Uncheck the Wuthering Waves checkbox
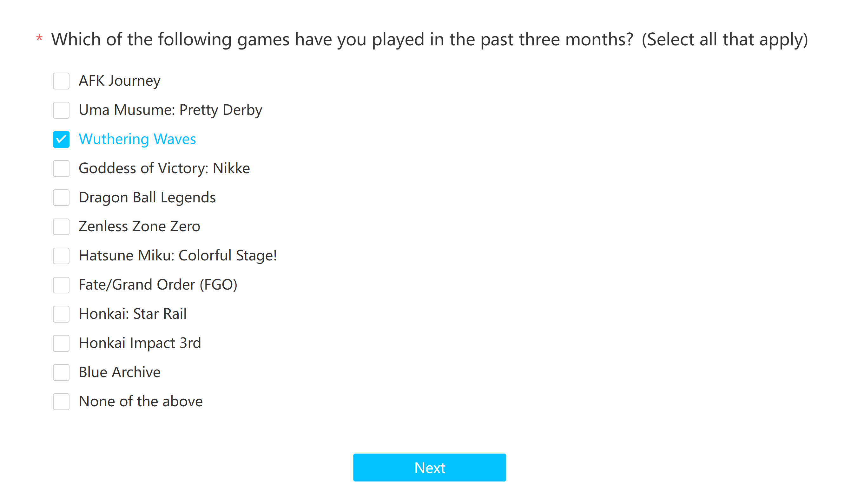 (x=61, y=139)
